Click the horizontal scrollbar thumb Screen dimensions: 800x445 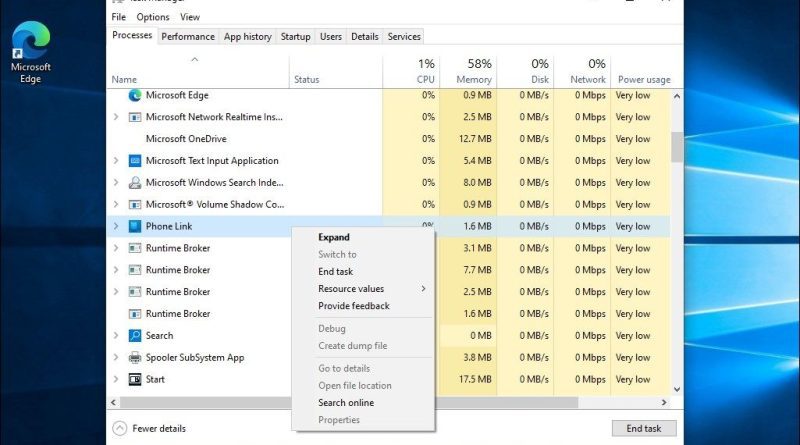349,403
